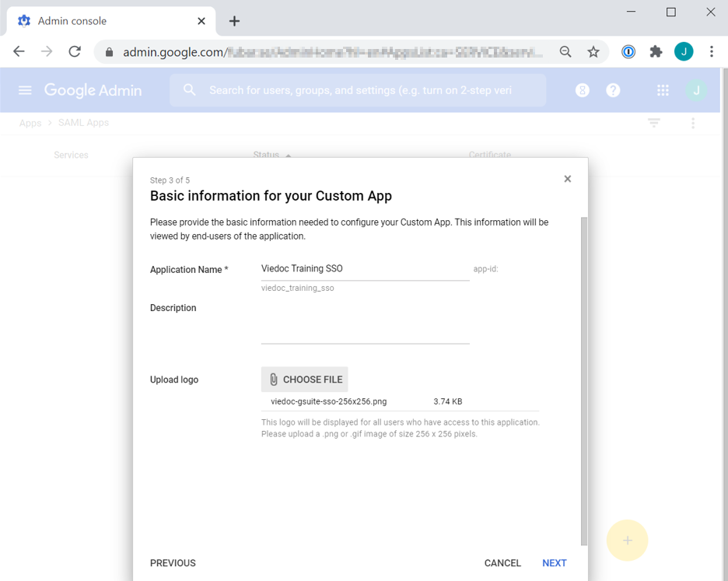Open the Google Admin hamburger menu
The height and width of the screenshot is (581, 728).
25,90
